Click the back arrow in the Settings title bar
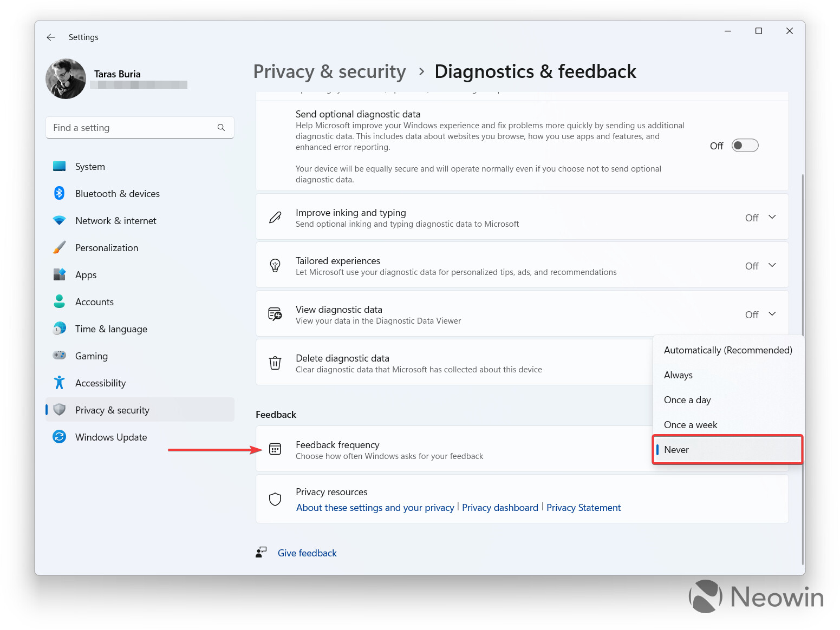Image resolution: width=840 pixels, height=630 pixels. tap(51, 37)
